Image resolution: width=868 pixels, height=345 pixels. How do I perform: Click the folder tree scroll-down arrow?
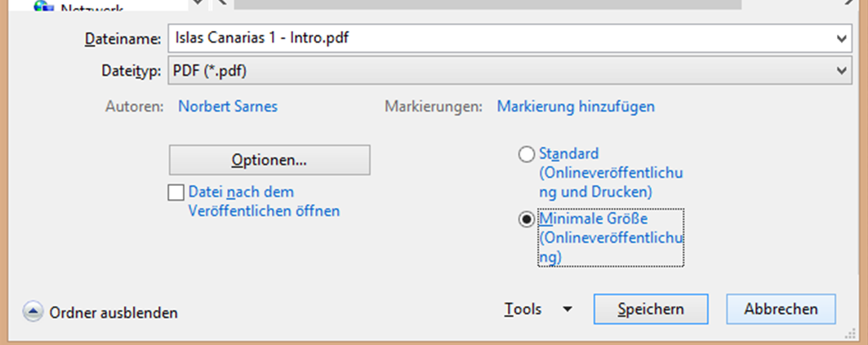coord(198,3)
